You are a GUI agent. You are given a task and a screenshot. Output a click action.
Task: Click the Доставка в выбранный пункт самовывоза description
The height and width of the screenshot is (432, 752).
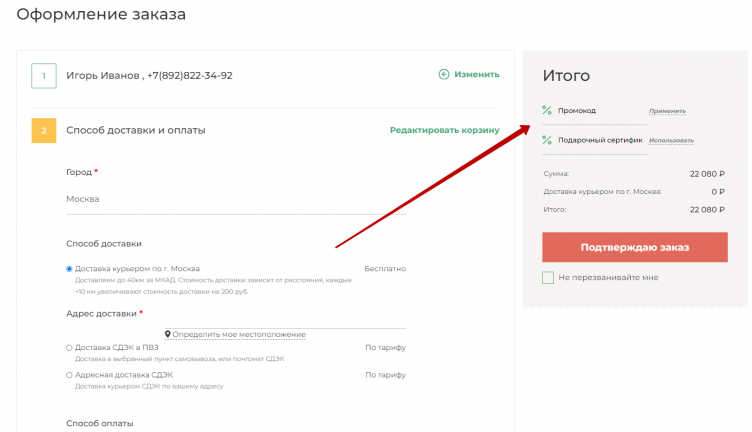179,359
